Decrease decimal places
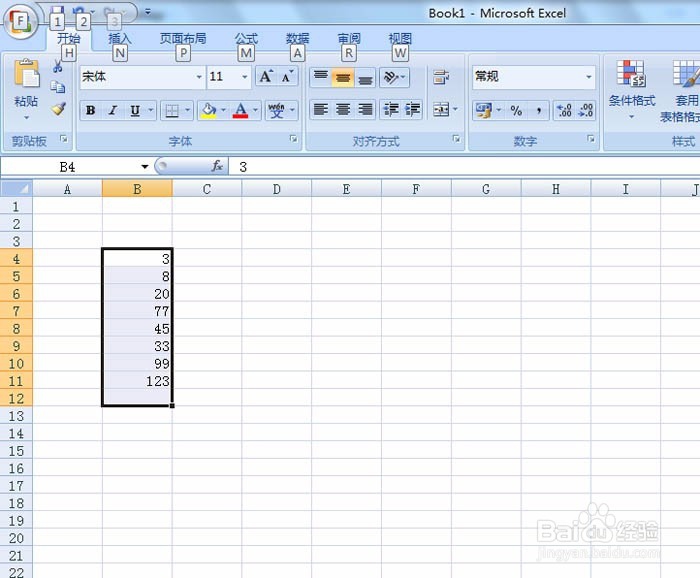 click(x=586, y=110)
